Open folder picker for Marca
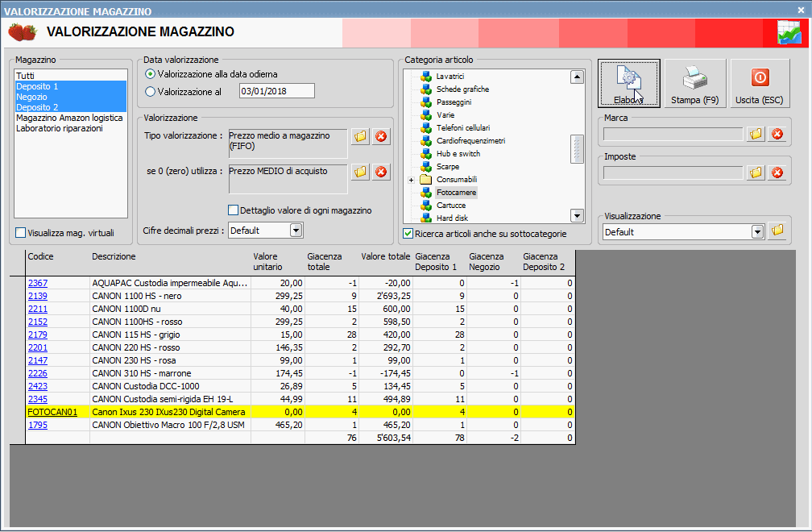 pyautogui.click(x=756, y=134)
